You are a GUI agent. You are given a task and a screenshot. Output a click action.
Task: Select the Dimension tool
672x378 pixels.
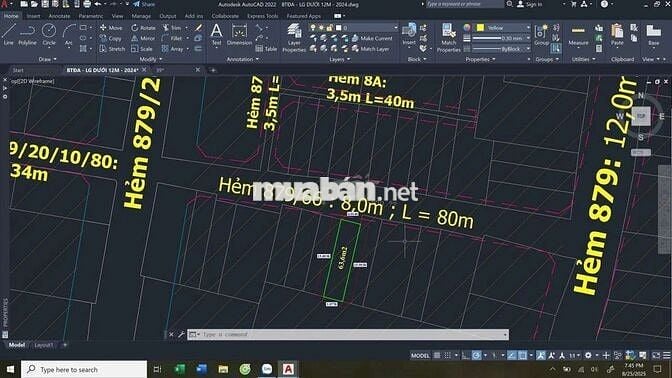tap(239, 34)
